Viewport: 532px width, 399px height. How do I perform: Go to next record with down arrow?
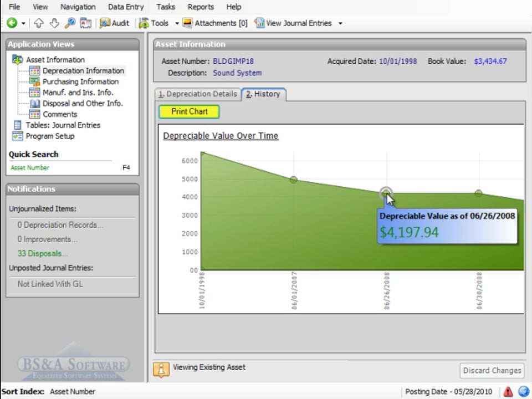point(54,23)
